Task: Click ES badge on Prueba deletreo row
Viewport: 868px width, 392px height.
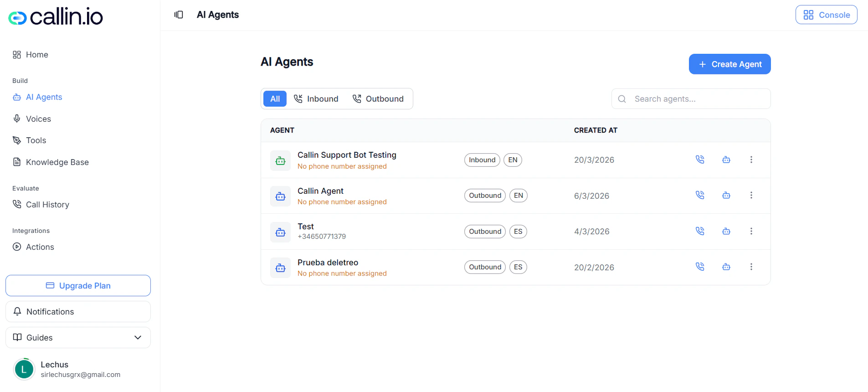Action: coord(518,267)
